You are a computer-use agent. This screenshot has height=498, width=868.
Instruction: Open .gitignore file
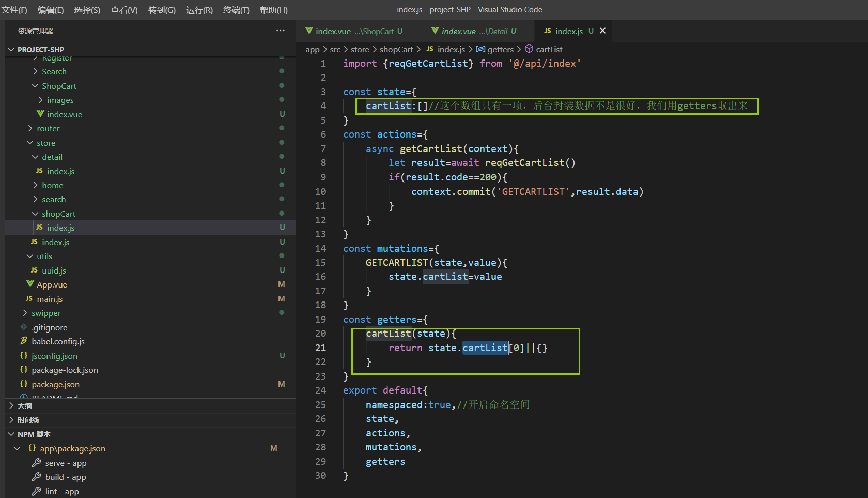click(x=50, y=327)
